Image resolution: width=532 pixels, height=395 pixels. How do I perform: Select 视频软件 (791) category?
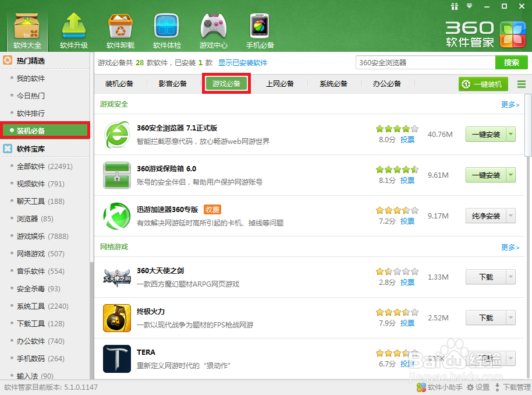40,184
